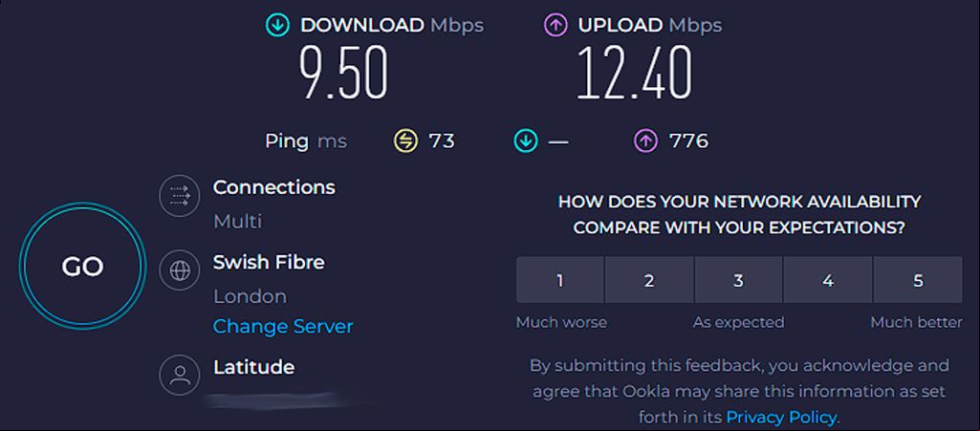Screen dimensions: 980x431
Task: Select rating 3 As expected
Action: [x=739, y=280]
